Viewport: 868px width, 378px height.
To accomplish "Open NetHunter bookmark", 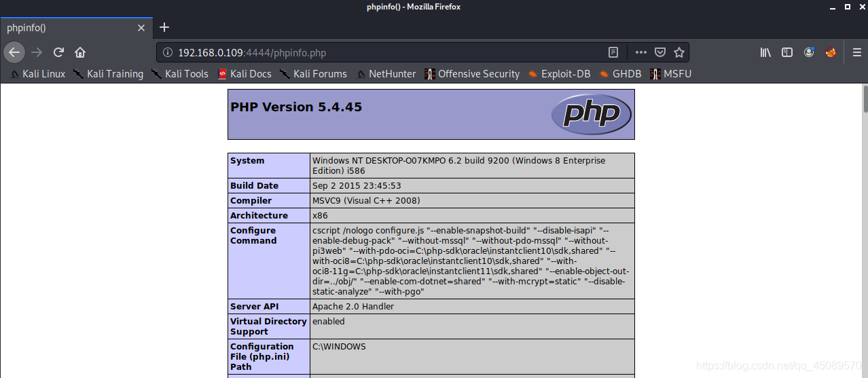I will (386, 74).
